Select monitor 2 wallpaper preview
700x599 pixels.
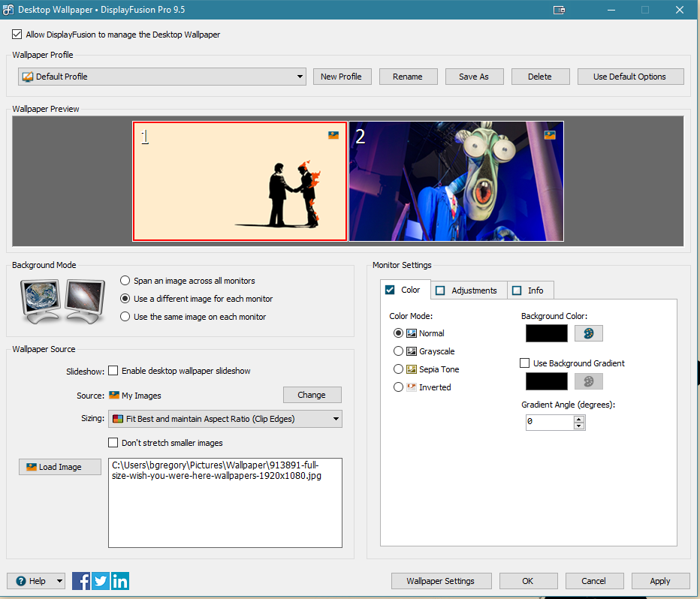456,181
